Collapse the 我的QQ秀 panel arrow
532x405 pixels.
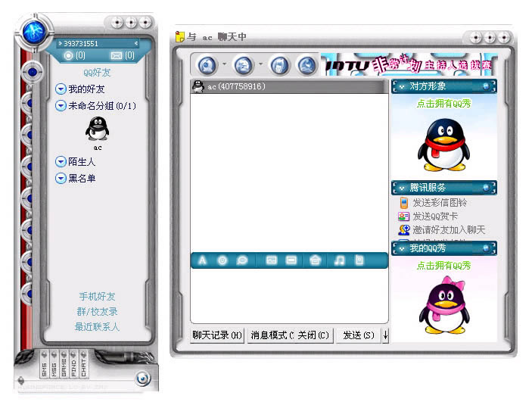[402, 249]
